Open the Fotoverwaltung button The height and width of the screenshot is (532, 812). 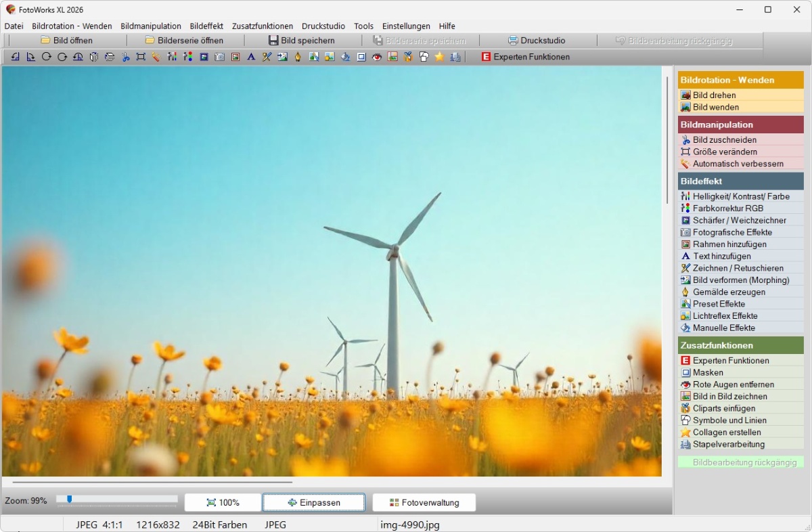pos(424,502)
